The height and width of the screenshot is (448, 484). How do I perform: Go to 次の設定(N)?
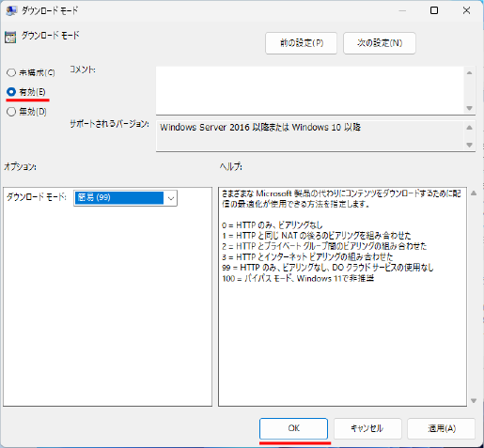(380, 43)
